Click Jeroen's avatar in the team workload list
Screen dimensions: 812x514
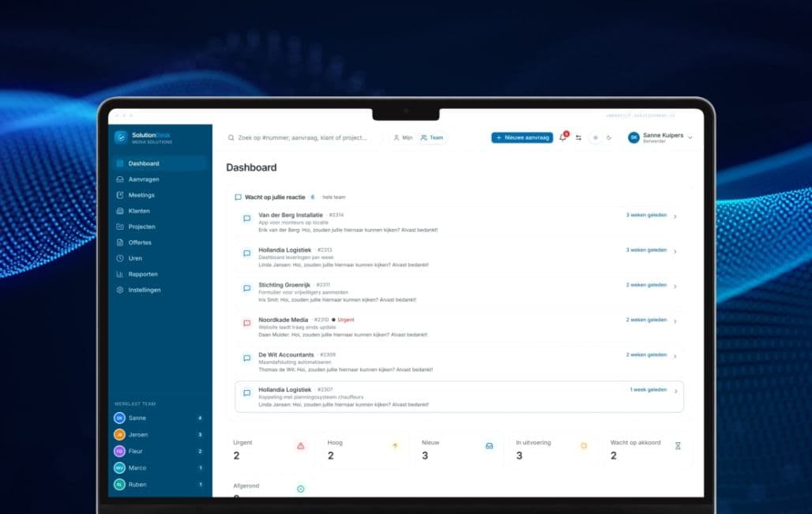[119, 434]
